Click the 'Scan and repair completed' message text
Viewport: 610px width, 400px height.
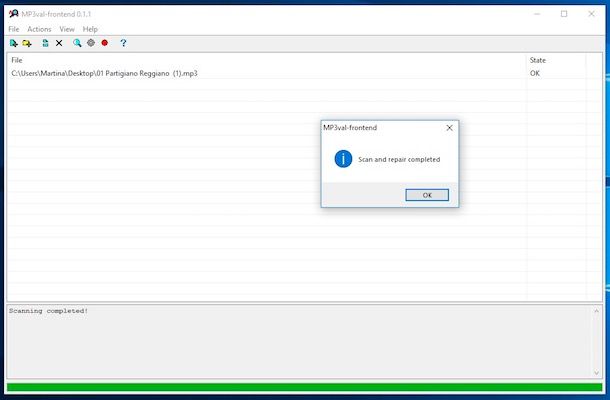tap(399, 160)
